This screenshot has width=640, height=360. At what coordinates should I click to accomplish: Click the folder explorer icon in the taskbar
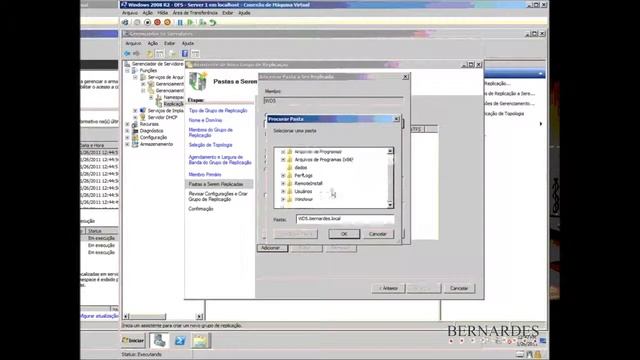[200, 340]
